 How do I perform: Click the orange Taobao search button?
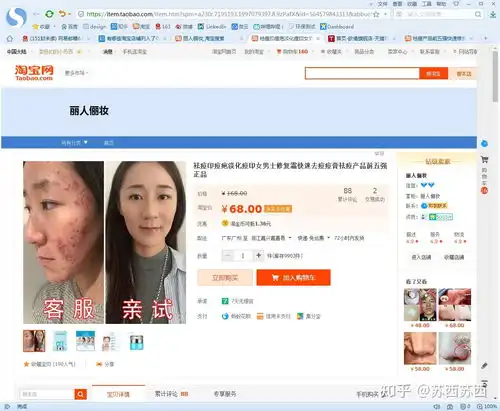433,73
